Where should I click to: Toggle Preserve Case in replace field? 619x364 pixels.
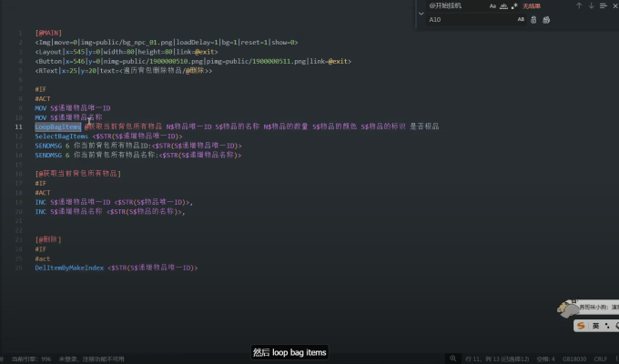[520, 18]
